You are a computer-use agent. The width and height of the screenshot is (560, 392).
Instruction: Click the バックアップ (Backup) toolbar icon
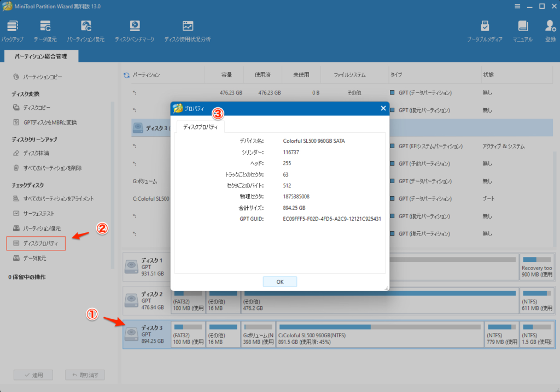click(13, 31)
